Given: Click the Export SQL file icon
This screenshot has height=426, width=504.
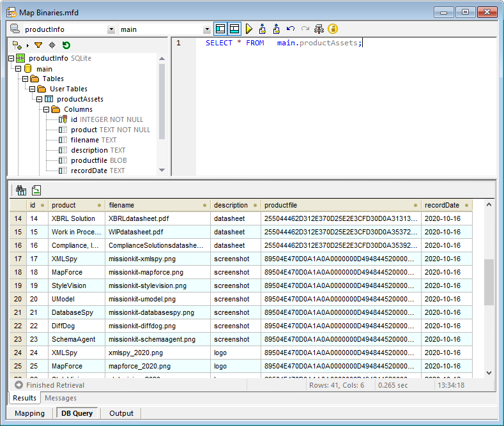Looking at the screenshot, I should (276, 29).
